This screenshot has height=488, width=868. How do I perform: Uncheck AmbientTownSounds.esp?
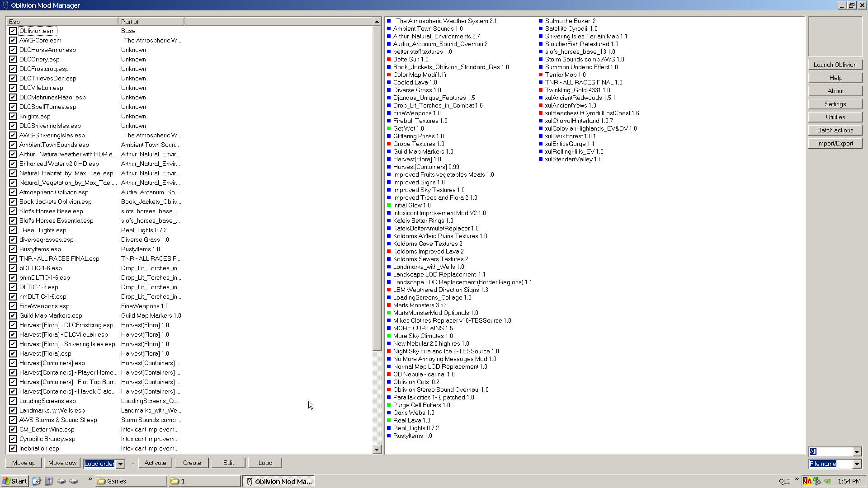pyautogui.click(x=13, y=145)
